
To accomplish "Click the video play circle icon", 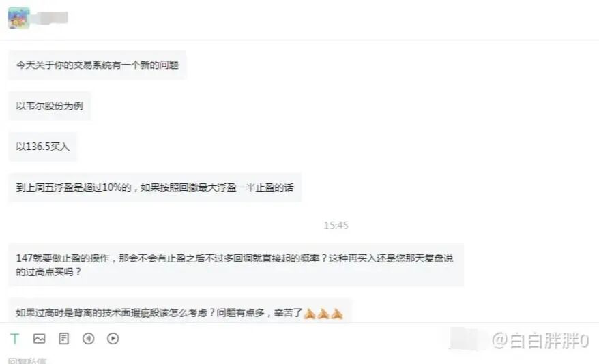I will [x=113, y=338].
